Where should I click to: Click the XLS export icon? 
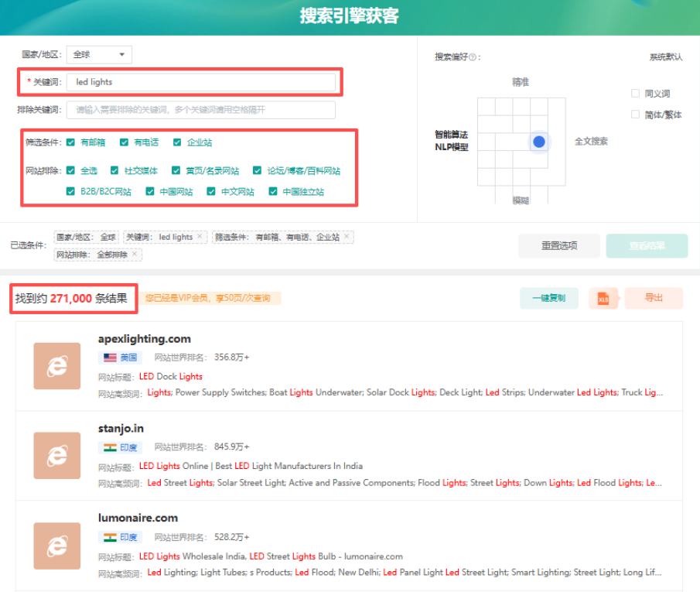(603, 299)
